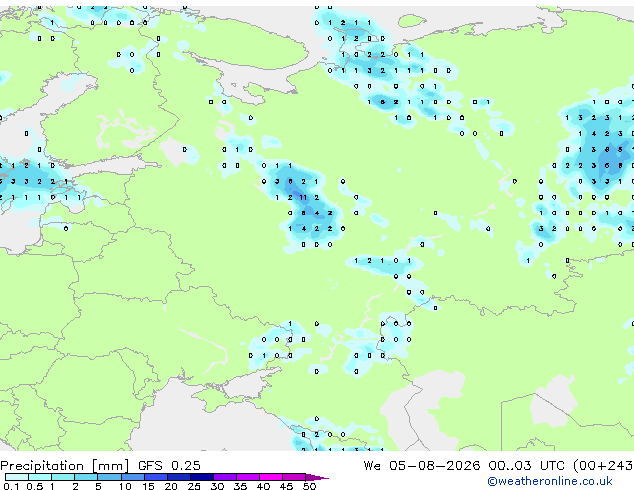Click the 1–2 mm legend color box
This screenshot has width=634, height=490.
click(x=63, y=477)
